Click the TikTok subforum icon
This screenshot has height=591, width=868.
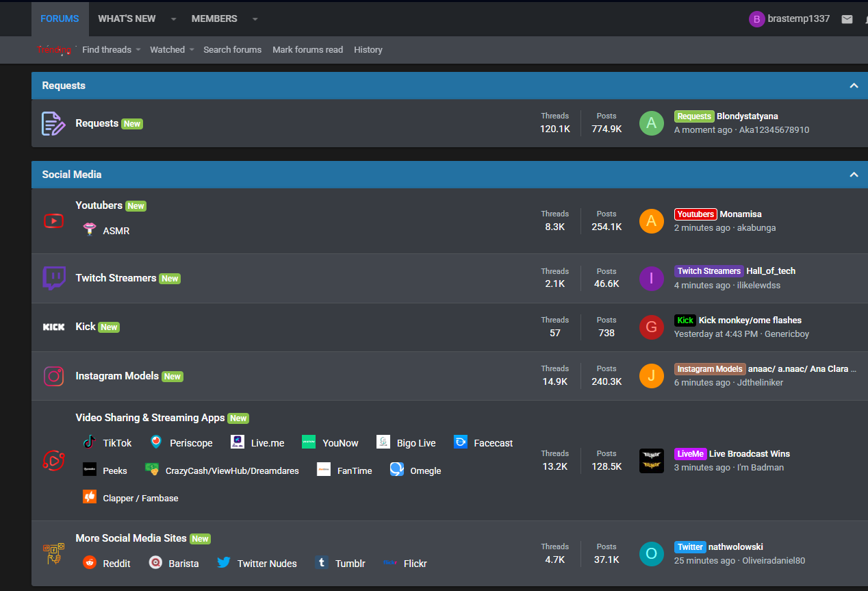(89, 442)
